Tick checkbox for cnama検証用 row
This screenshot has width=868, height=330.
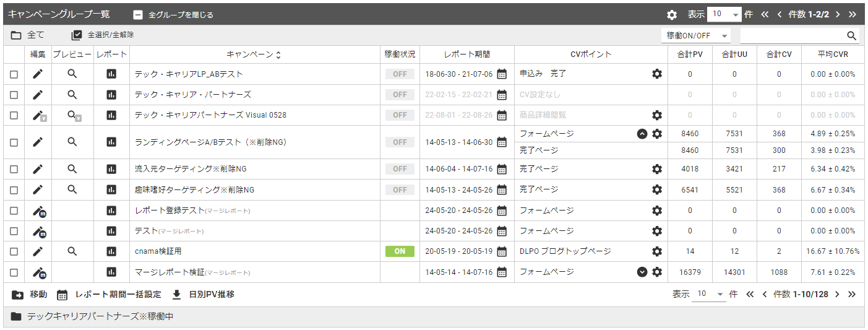click(x=14, y=251)
